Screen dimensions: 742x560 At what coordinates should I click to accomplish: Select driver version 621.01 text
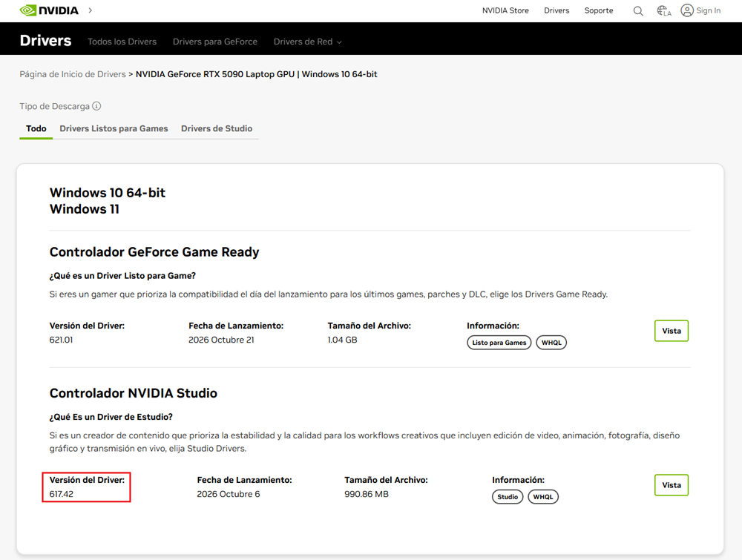[x=61, y=340]
